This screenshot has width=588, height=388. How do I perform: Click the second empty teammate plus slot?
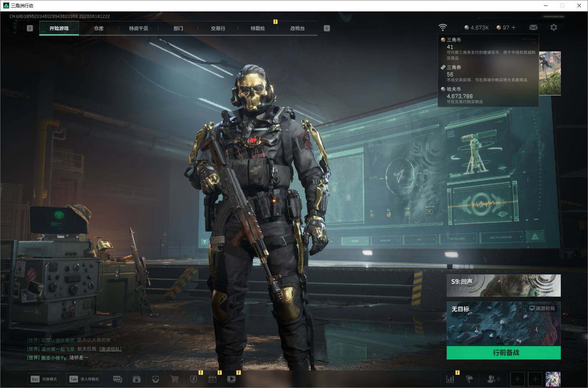pos(535,379)
